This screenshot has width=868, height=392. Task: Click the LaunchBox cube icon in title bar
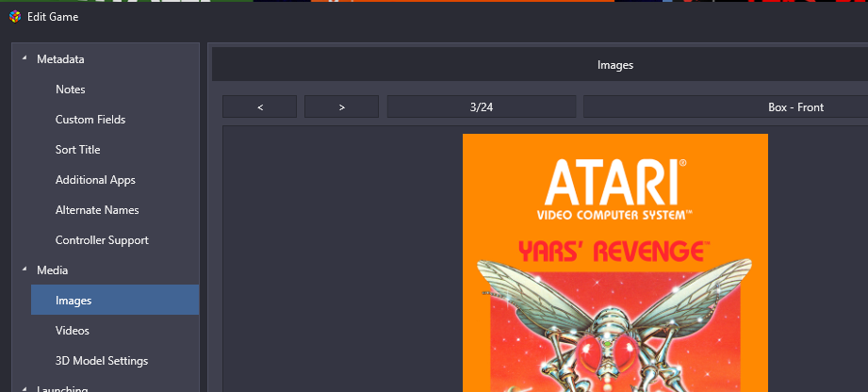point(15,17)
